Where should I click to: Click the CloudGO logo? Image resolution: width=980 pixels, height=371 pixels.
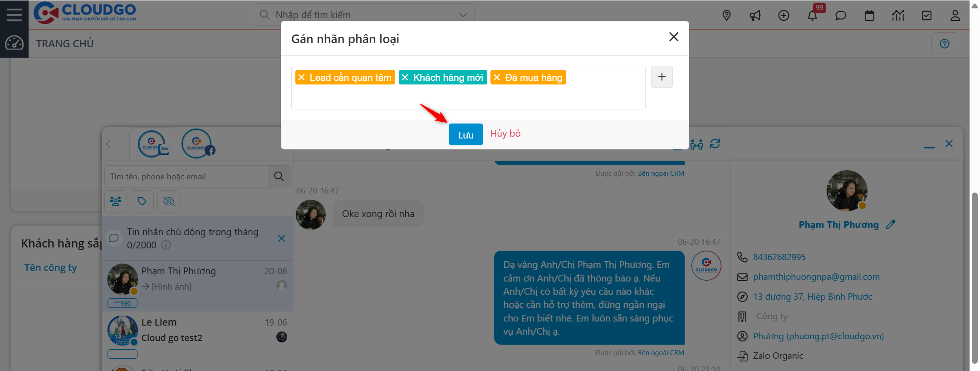click(x=85, y=12)
